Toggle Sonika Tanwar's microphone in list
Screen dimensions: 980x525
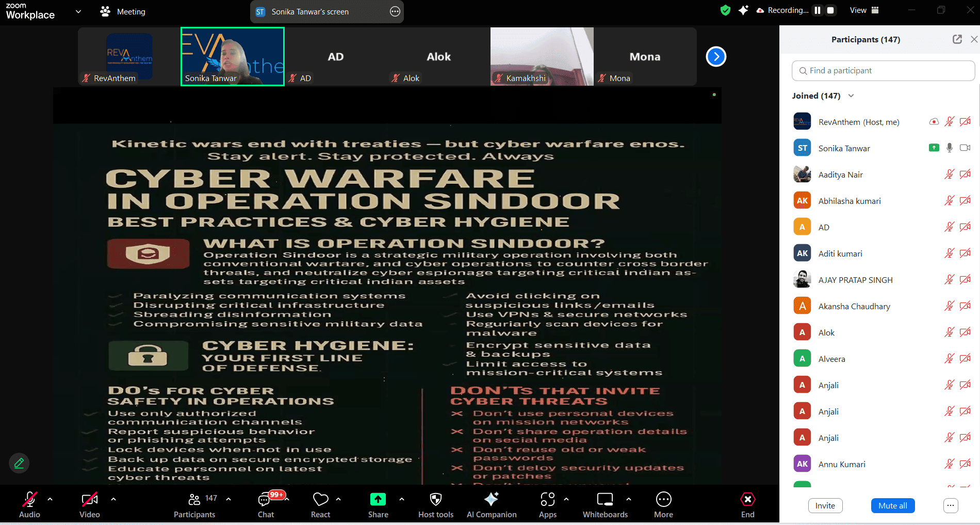coord(950,148)
